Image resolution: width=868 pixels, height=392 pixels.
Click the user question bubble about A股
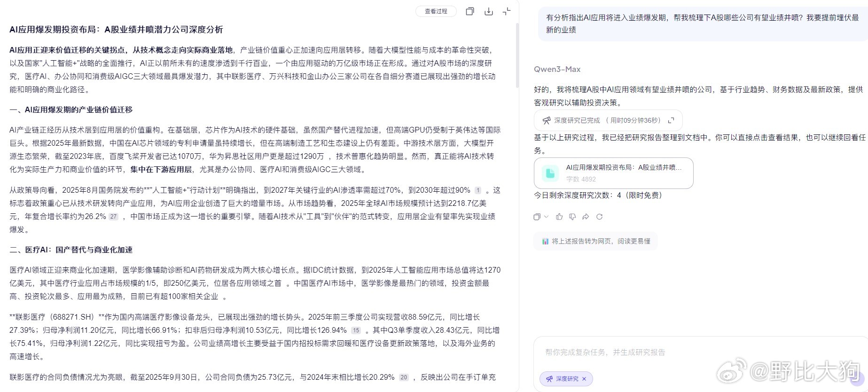coord(703,24)
